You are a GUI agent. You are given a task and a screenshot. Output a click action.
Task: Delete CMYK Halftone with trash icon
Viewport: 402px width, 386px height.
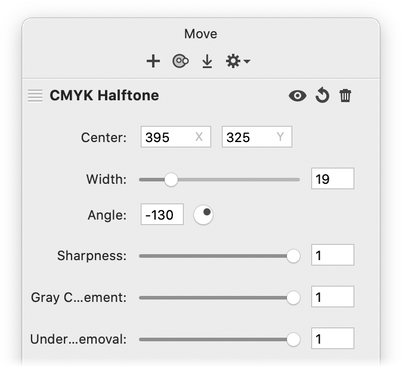pos(345,96)
